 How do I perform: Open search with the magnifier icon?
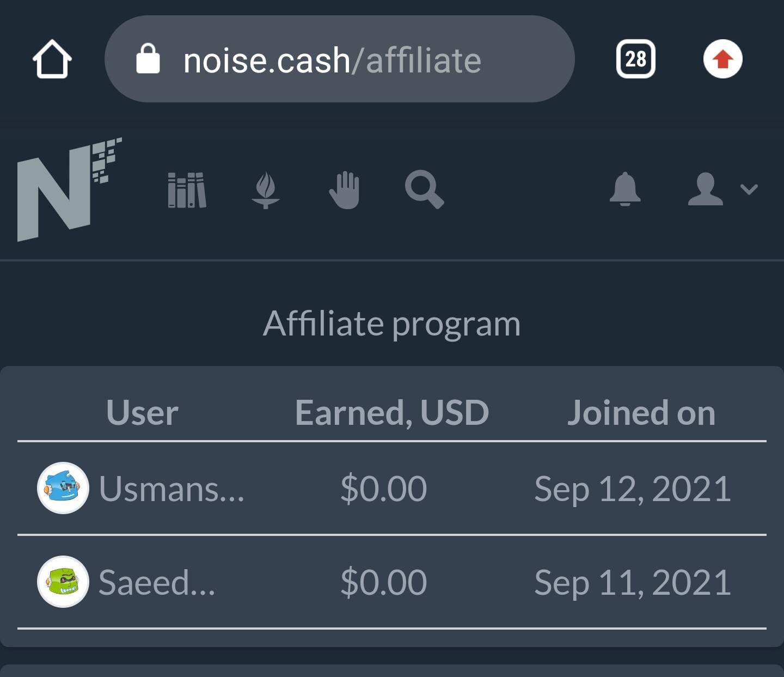coord(425,190)
